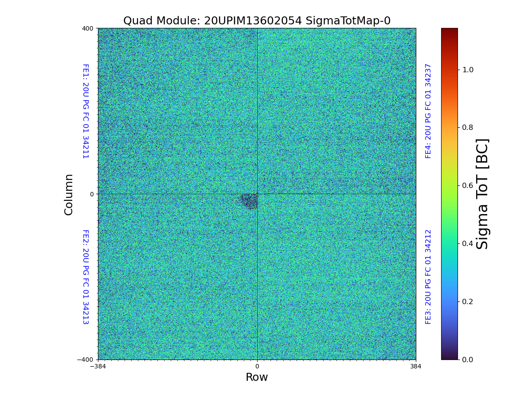532x399 pixels.
Task: Click the 1.0 tick label on the colorbar
Action: [468, 70]
